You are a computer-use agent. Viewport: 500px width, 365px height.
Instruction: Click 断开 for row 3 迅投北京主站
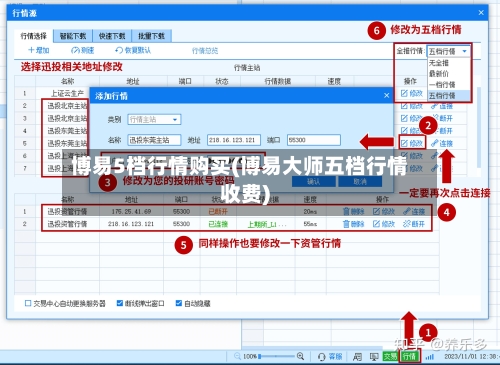tap(442, 118)
